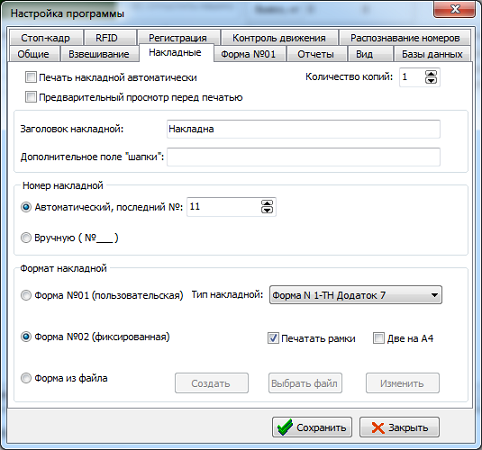The height and width of the screenshot is (450, 482).
Task: Increase number of copies with up arrow
Action: click(431, 74)
